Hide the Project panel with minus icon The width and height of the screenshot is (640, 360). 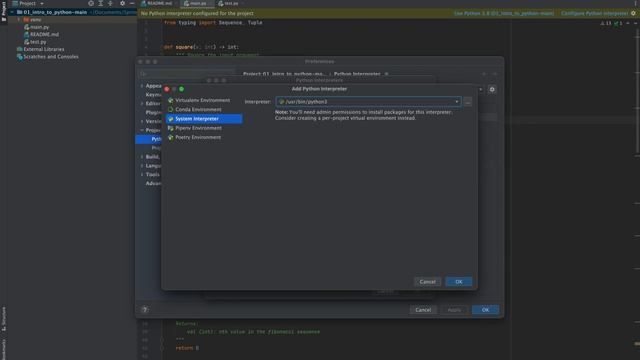132,3
